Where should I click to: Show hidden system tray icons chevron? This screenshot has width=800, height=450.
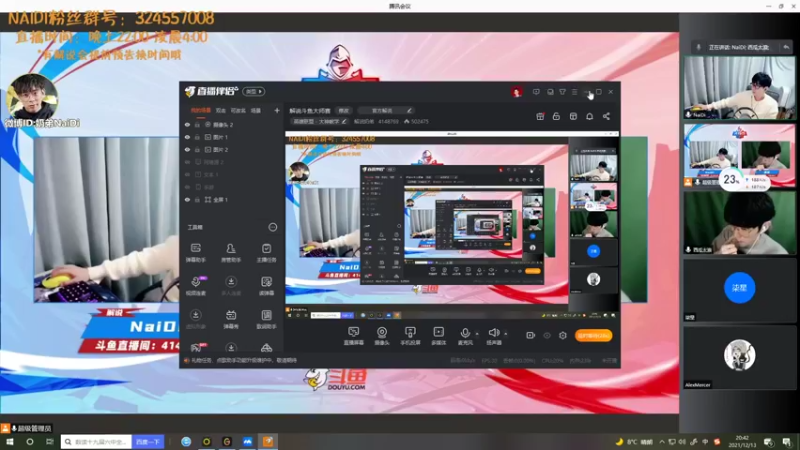point(662,442)
